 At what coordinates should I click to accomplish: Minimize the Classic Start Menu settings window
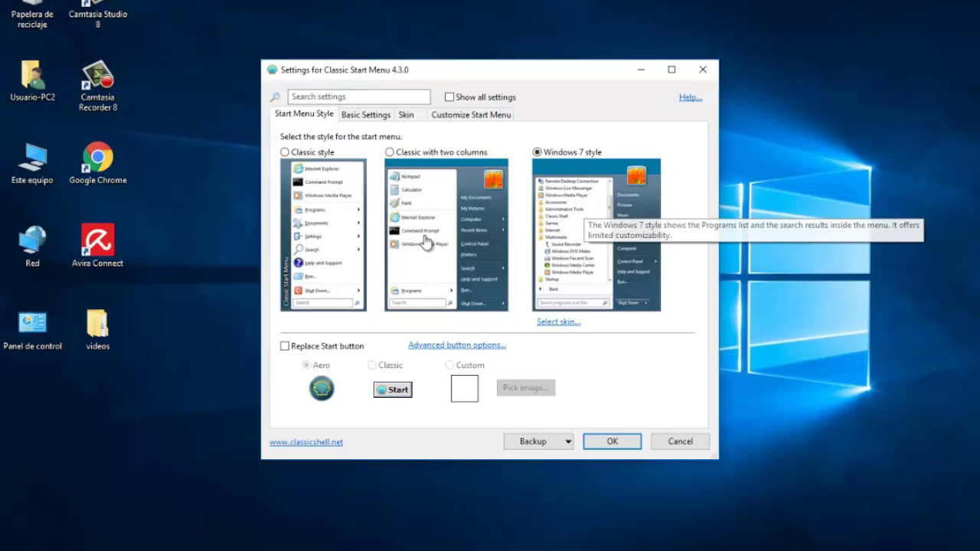pyautogui.click(x=640, y=70)
